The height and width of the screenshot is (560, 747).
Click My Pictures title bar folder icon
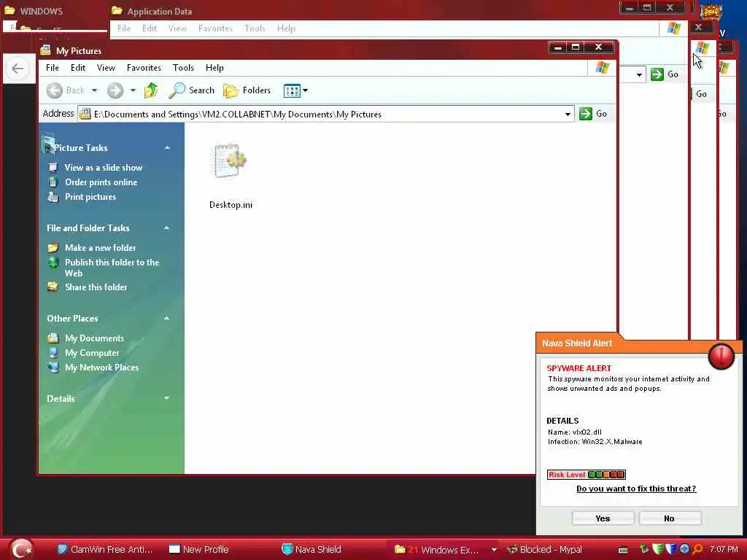pos(46,50)
